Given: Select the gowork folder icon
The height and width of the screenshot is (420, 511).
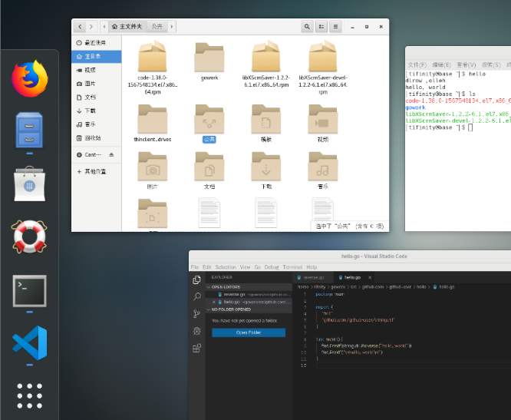Looking at the screenshot, I should (x=209, y=58).
